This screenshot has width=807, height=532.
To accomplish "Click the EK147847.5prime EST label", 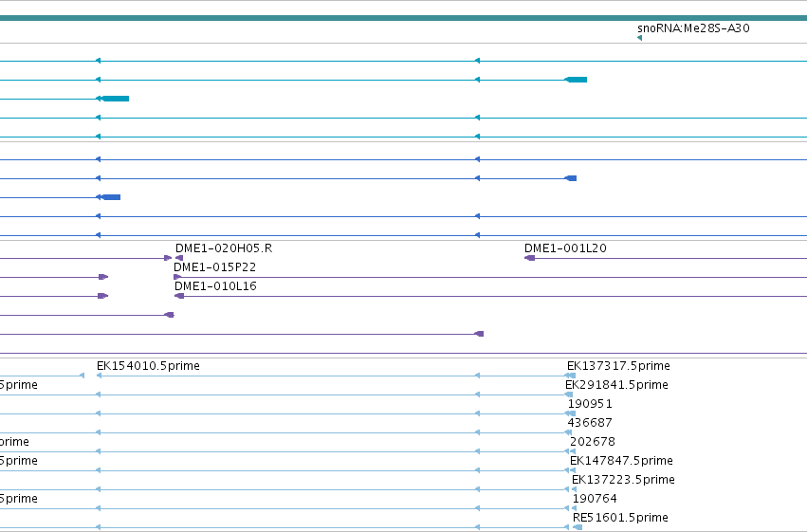I will tap(621, 461).
